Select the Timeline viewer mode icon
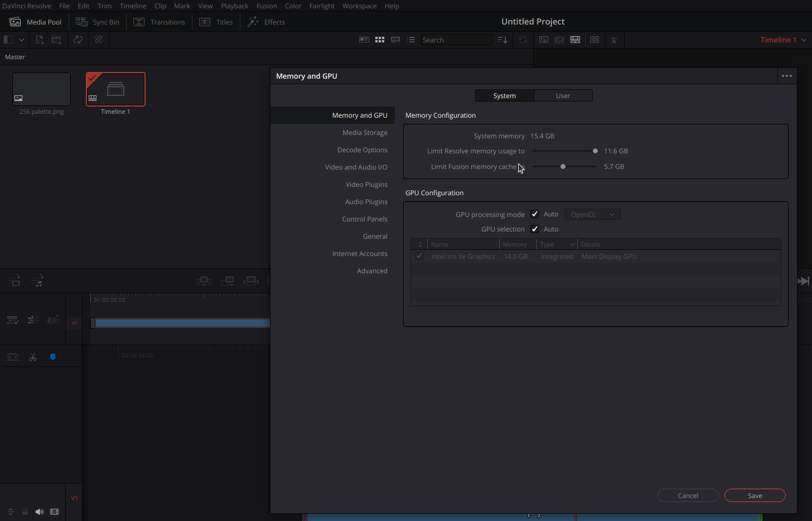Image resolution: width=812 pixels, height=521 pixels. click(x=575, y=40)
